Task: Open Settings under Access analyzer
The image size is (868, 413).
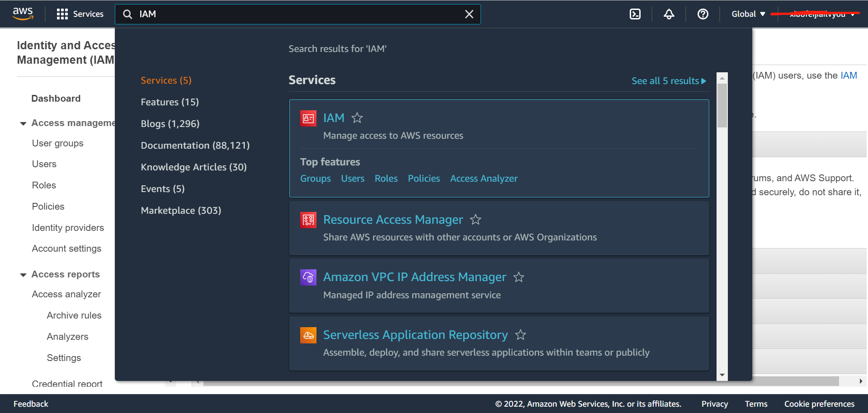Action: click(x=64, y=358)
